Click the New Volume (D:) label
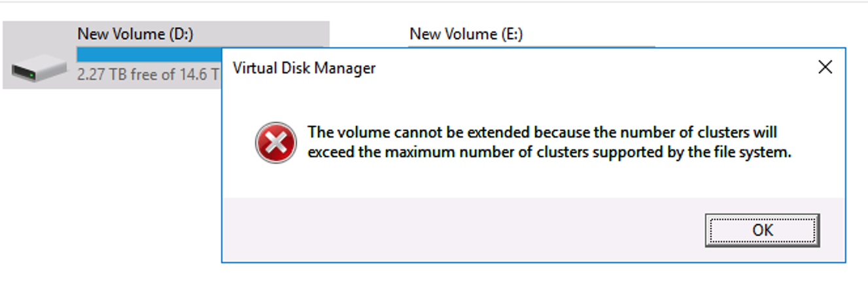The width and height of the screenshot is (868, 300). (135, 34)
